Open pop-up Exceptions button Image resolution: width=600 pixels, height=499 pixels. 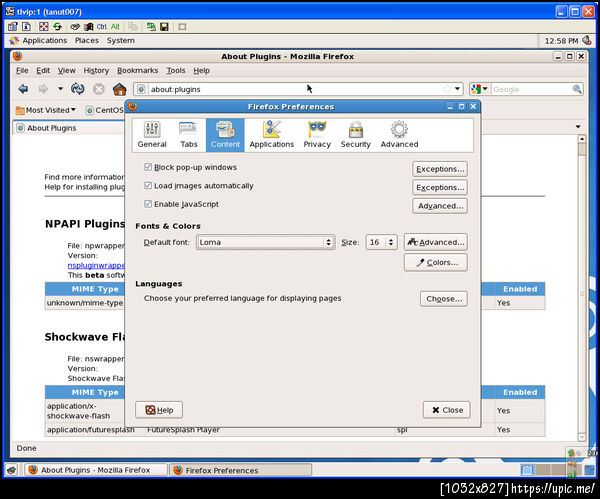(x=440, y=169)
